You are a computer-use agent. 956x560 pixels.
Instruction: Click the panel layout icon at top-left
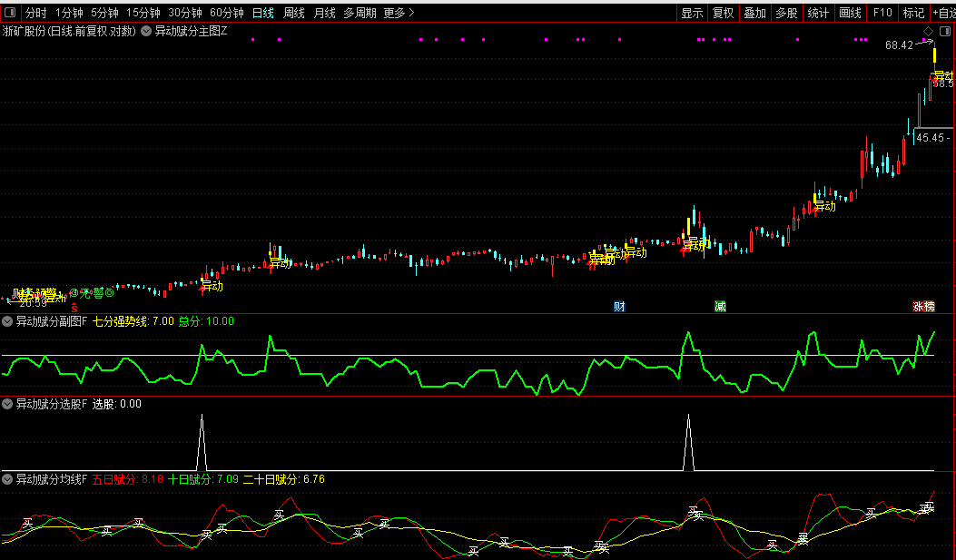[10, 13]
